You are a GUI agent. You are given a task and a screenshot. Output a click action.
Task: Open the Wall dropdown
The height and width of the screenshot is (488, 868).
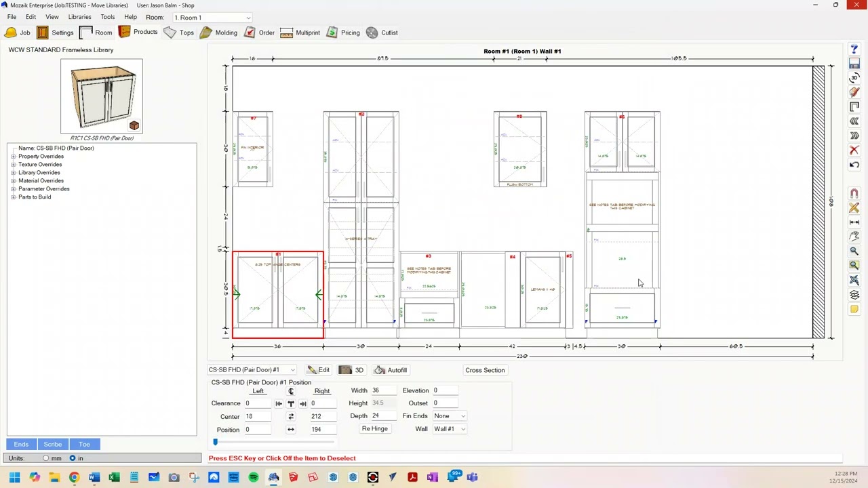(450, 429)
